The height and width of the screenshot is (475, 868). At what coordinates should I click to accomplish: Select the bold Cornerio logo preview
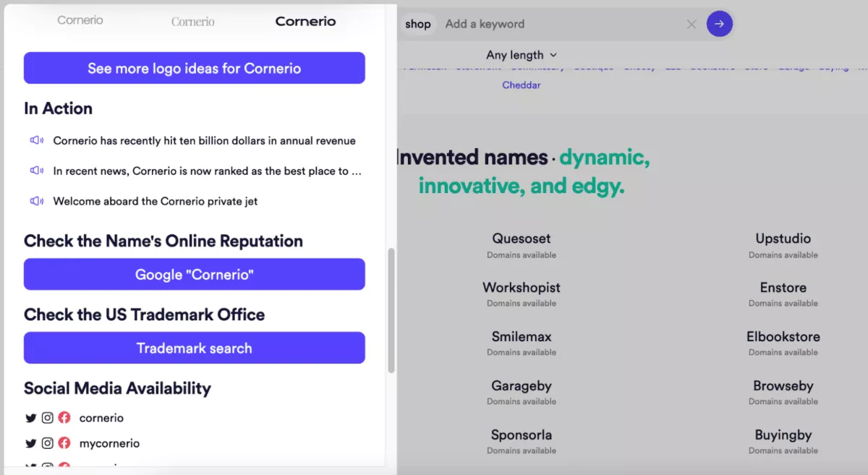pos(306,22)
